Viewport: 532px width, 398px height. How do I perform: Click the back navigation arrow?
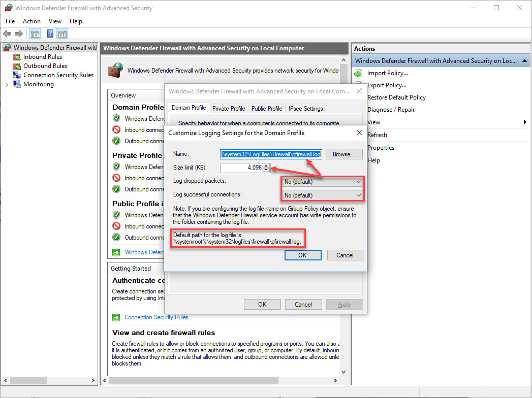point(7,34)
